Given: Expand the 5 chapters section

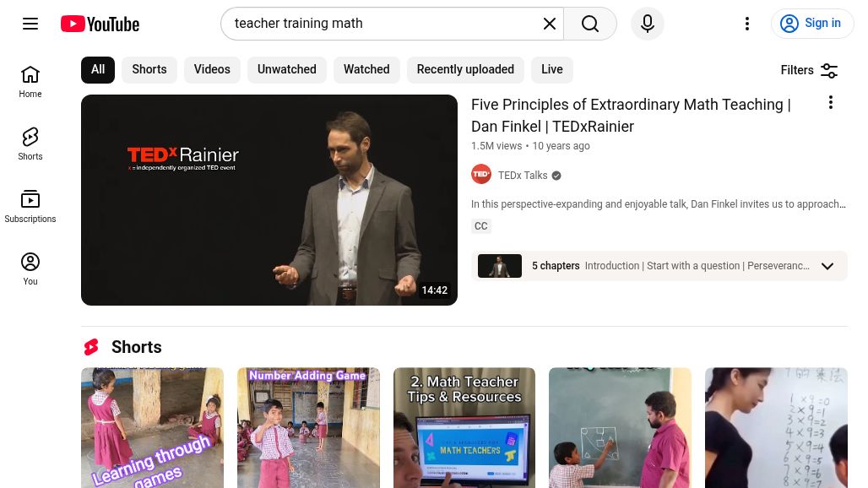Looking at the screenshot, I should (x=659, y=266).
